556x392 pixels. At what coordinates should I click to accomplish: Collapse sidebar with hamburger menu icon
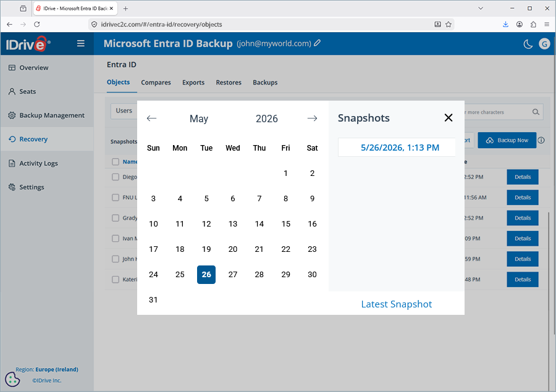coord(80,43)
